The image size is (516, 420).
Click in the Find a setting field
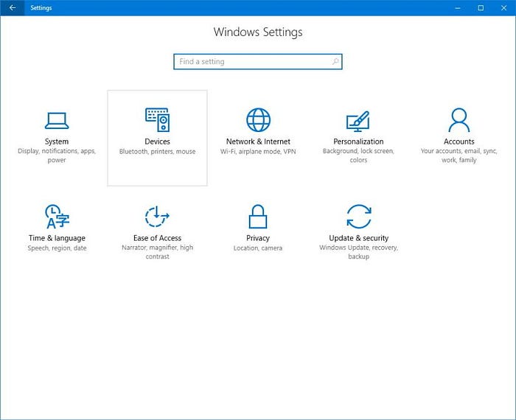point(258,61)
